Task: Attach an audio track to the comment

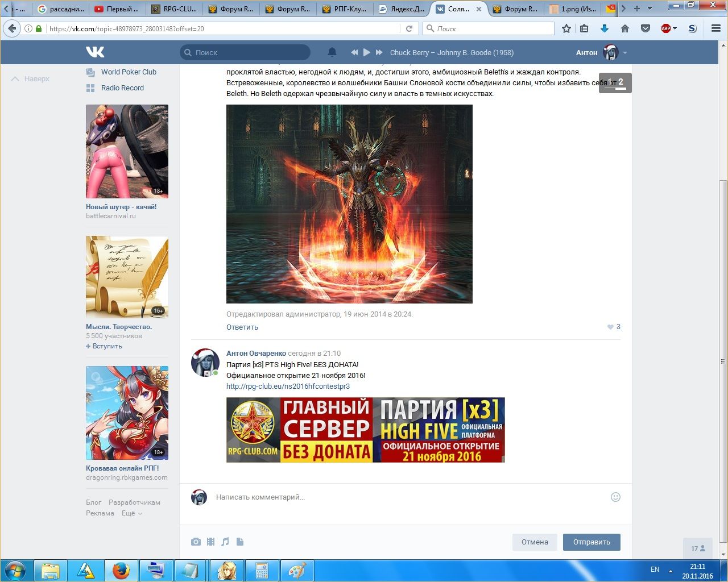Action: [x=225, y=542]
